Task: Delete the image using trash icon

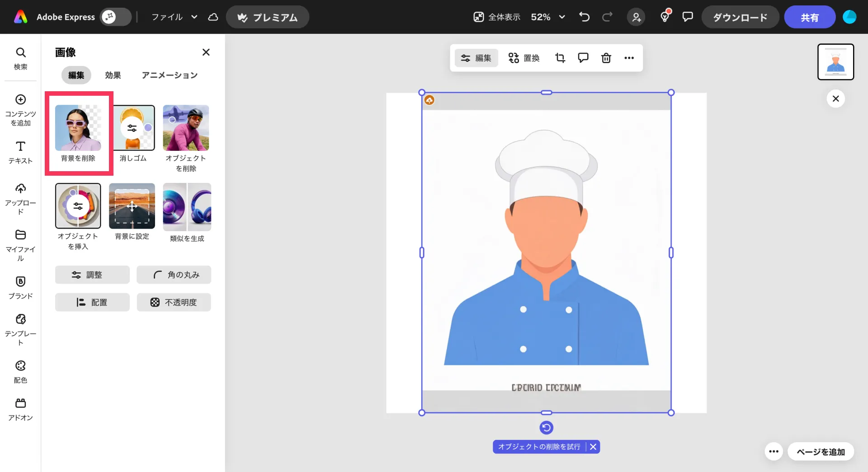Action: (606, 58)
